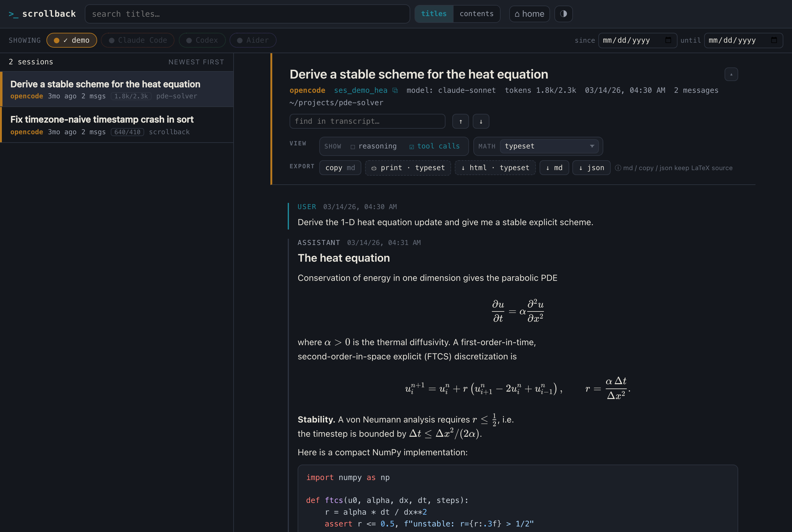Click the 'import numpy as np' line
Image resolution: width=792 pixels, height=532 pixels.
(347, 478)
